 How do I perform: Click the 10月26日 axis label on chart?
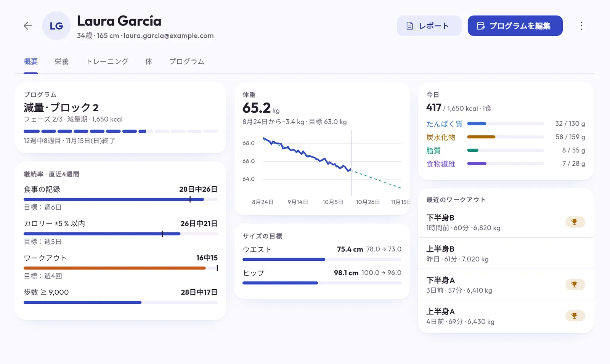[368, 202]
